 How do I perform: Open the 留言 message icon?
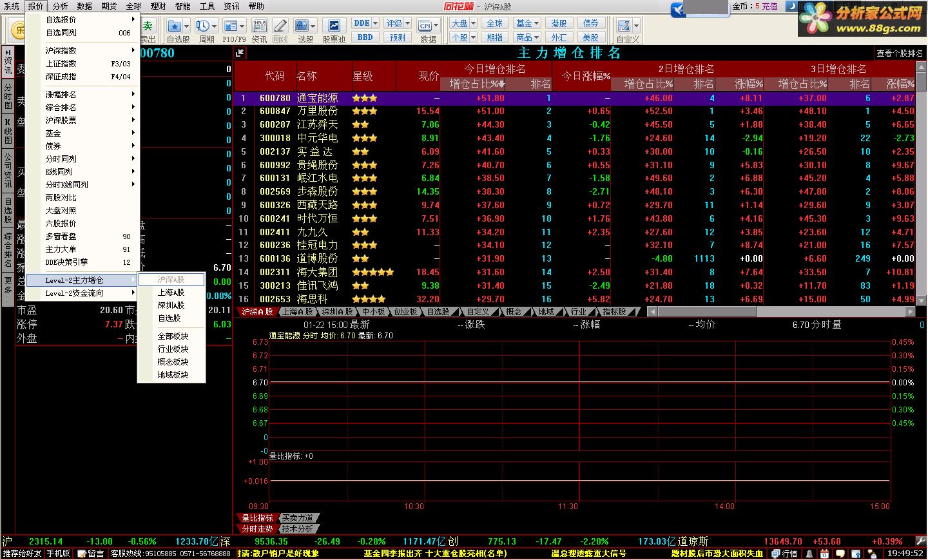tap(91, 554)
